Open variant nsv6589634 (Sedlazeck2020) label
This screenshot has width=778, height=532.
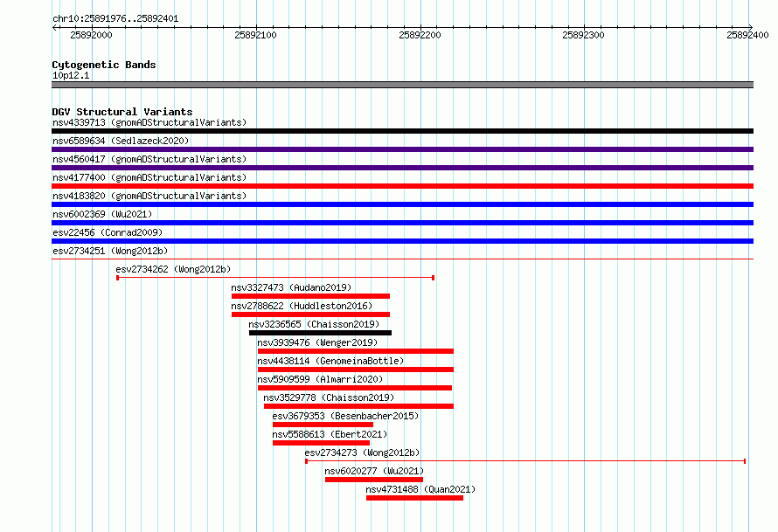pos(121,141)
